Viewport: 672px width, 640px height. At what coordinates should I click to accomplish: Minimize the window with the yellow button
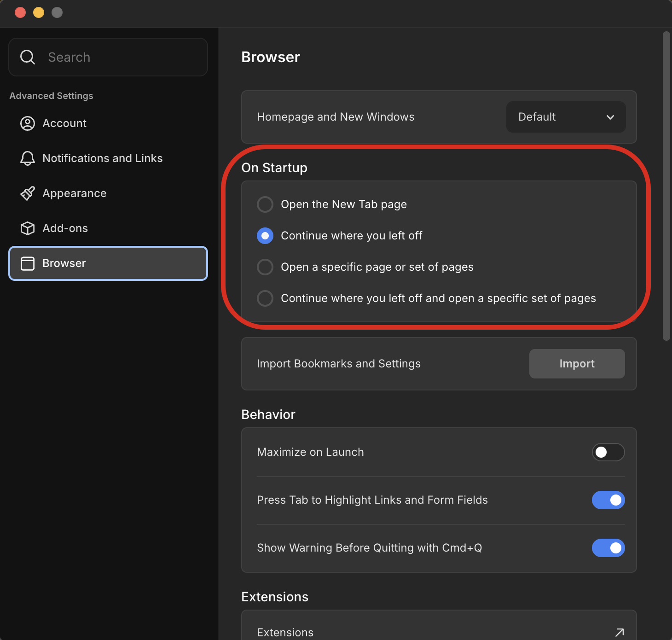click(x=39, y=12)
